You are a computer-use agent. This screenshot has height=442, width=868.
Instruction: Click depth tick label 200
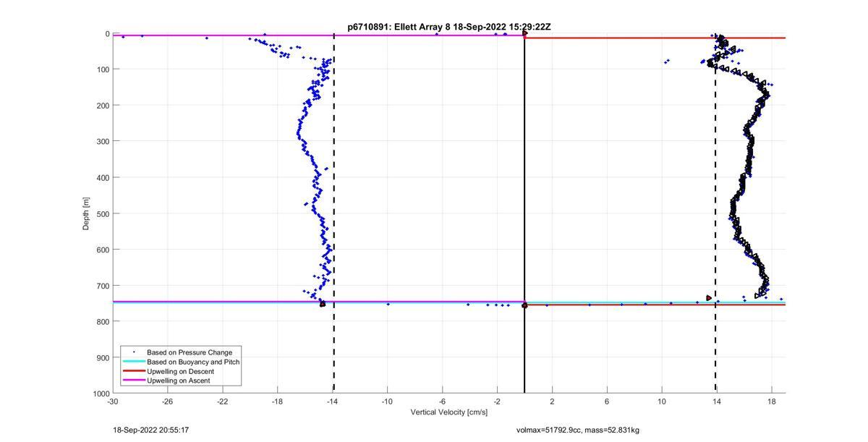coord(103,106)
